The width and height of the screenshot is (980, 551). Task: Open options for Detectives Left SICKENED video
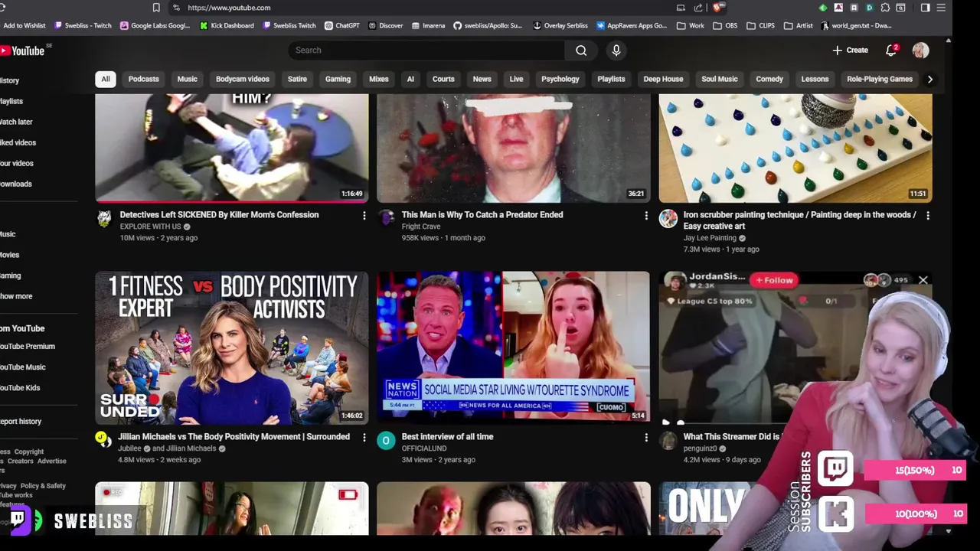364,216
